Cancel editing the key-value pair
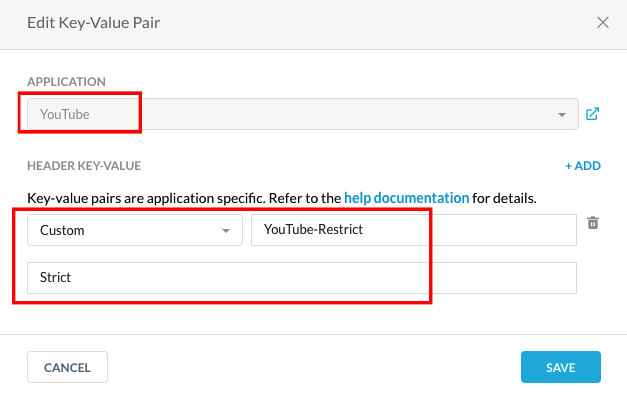Image resolution: width=627 pixels, height=394 pixels. (67, 367)
